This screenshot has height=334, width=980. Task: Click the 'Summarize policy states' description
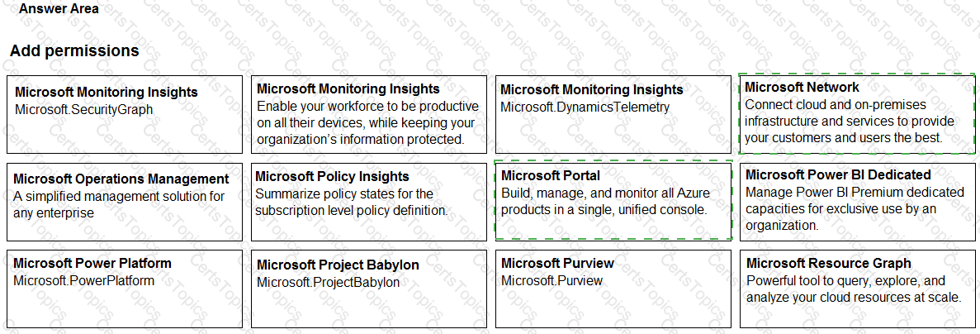tap(351, 202)
